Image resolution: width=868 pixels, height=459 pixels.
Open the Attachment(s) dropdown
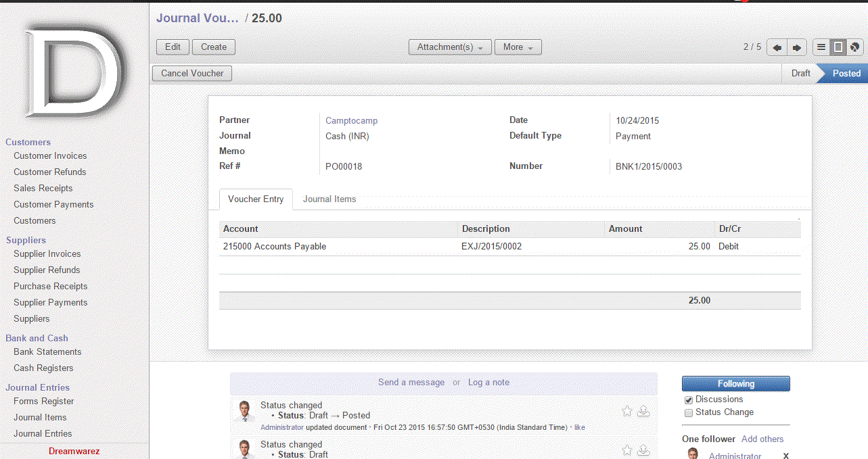click(449, 47)
